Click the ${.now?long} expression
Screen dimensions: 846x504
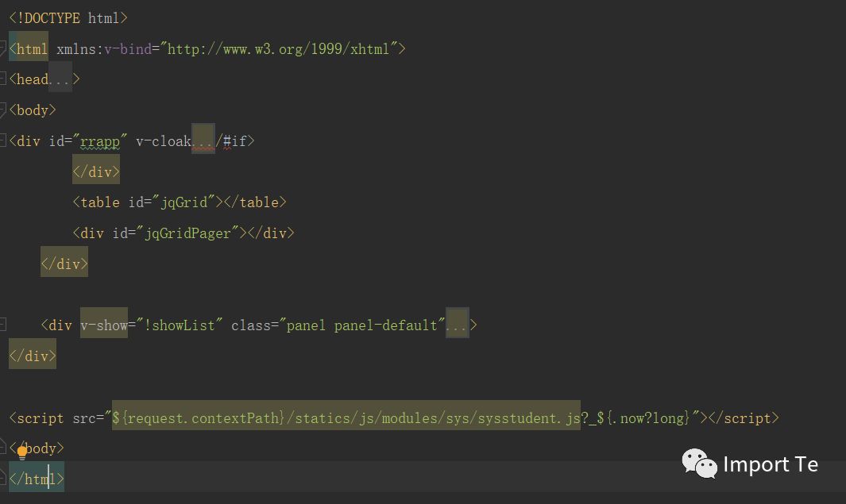(x=643, y=418)
